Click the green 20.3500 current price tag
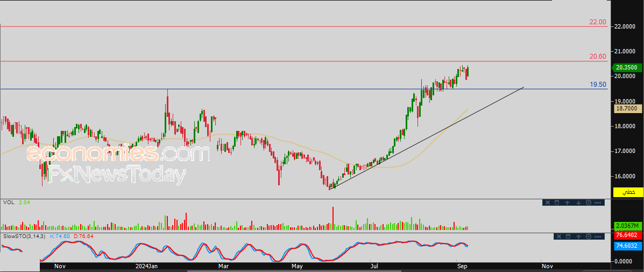644x272 pixels. coord(627,67)
